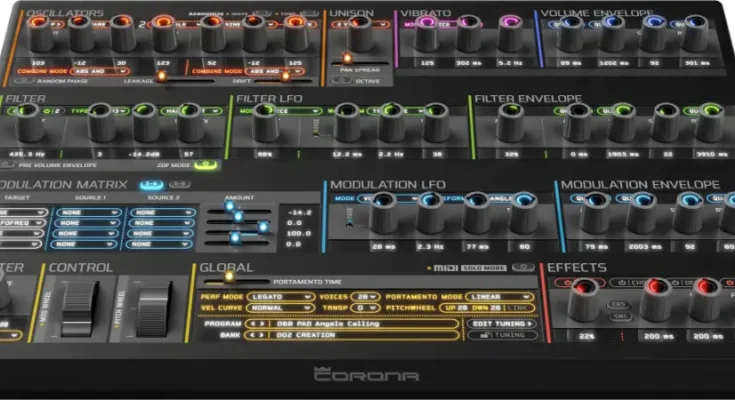The height and width of the screenshot is (400, 735).
Task: Open the Voices count selector
Action: point(366,297)
